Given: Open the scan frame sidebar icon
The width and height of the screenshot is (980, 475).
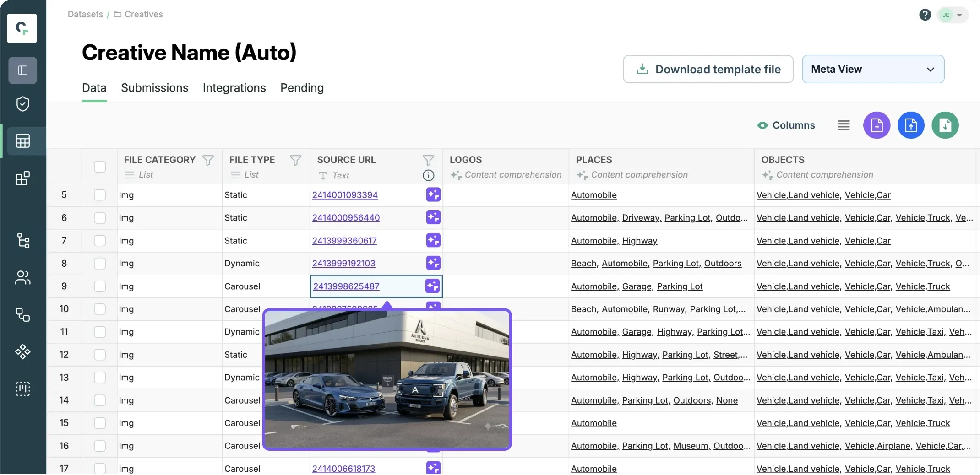Looking at the screenshot, I should click(22, 389).
